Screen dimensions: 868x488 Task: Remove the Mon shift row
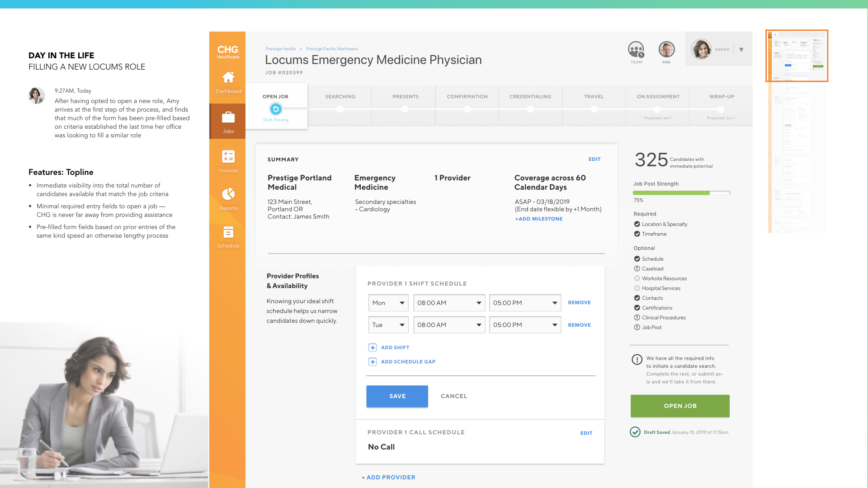pyautogui.click(x=579, y=303)
